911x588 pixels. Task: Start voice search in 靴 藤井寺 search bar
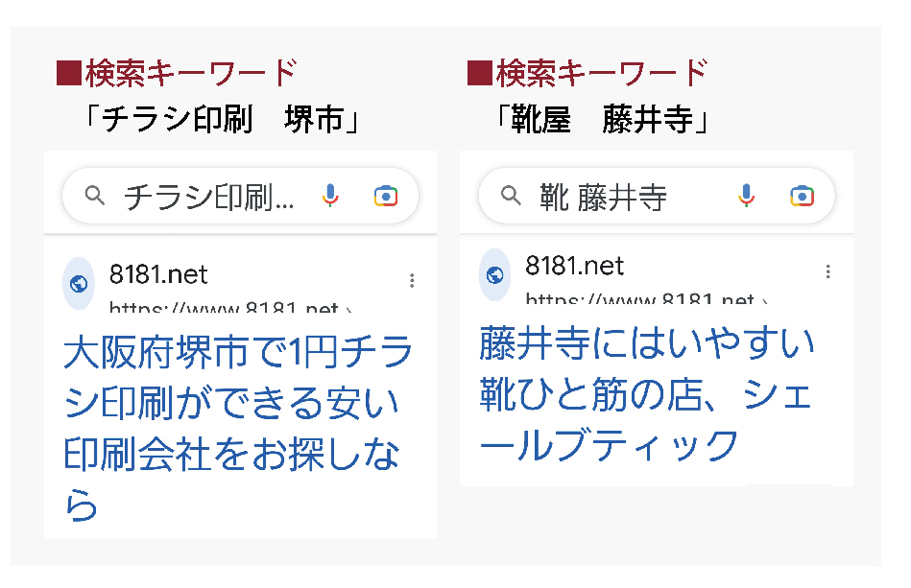pos(746,196)
